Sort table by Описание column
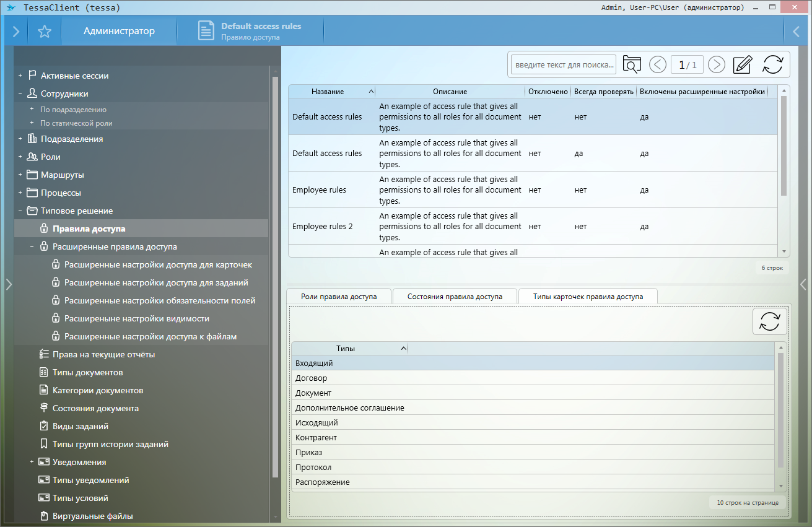 [450, 92]
